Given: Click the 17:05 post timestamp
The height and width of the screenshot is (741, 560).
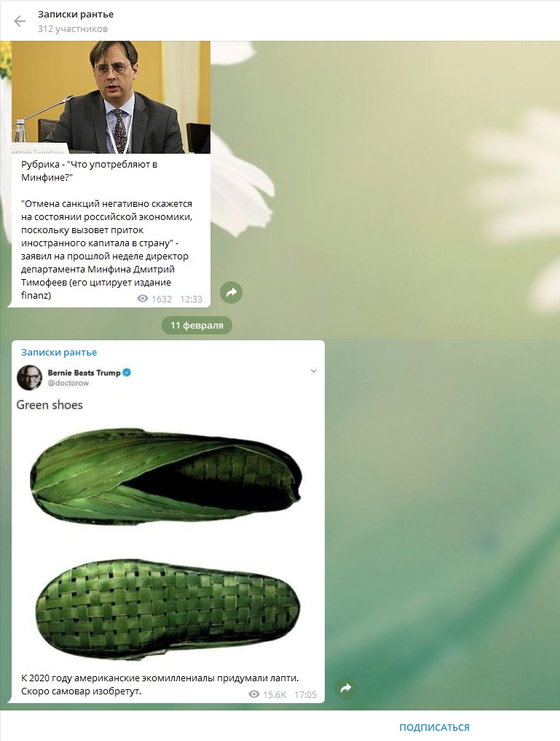Looking at the screenshot, I should 305,694.
